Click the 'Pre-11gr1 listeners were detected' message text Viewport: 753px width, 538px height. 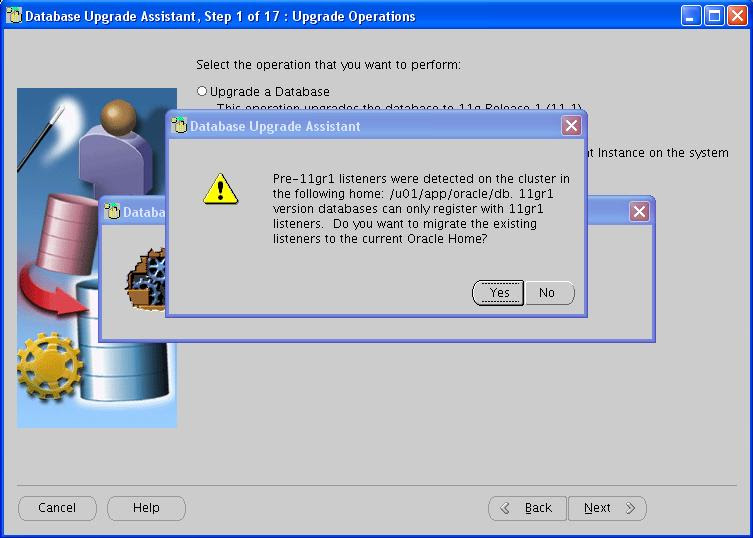tap(421, 209)
